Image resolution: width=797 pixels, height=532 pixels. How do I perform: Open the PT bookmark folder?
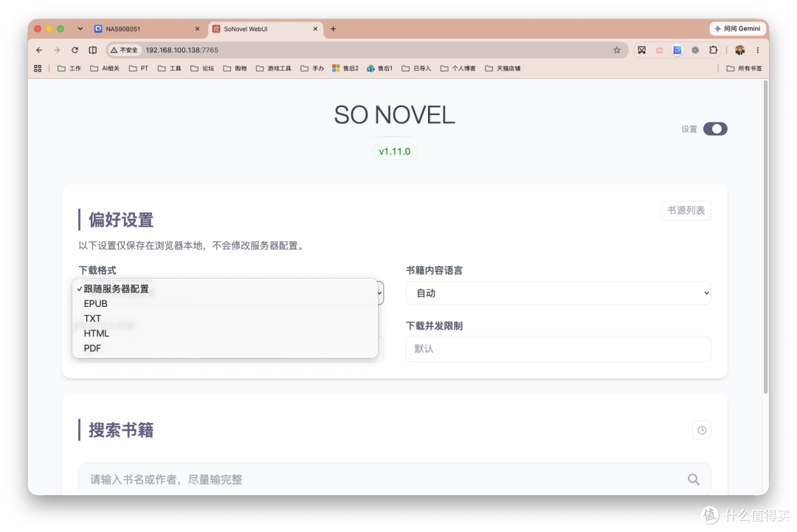(139, 68)
